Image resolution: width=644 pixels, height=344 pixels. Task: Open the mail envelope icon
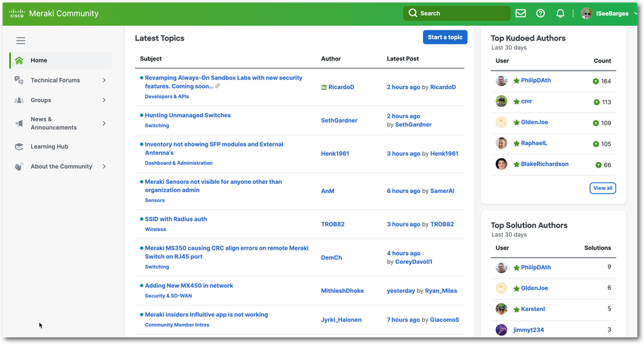tap(520, 13)
